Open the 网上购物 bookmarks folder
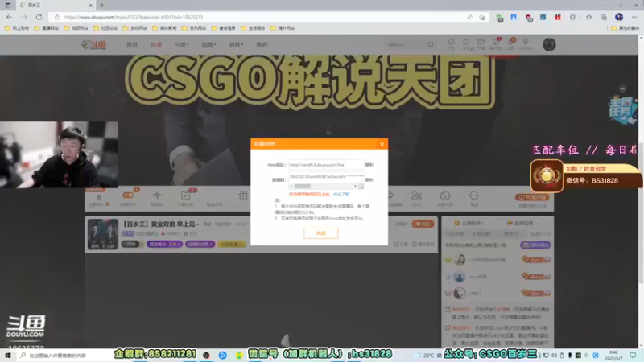 (x=17, y=28)
